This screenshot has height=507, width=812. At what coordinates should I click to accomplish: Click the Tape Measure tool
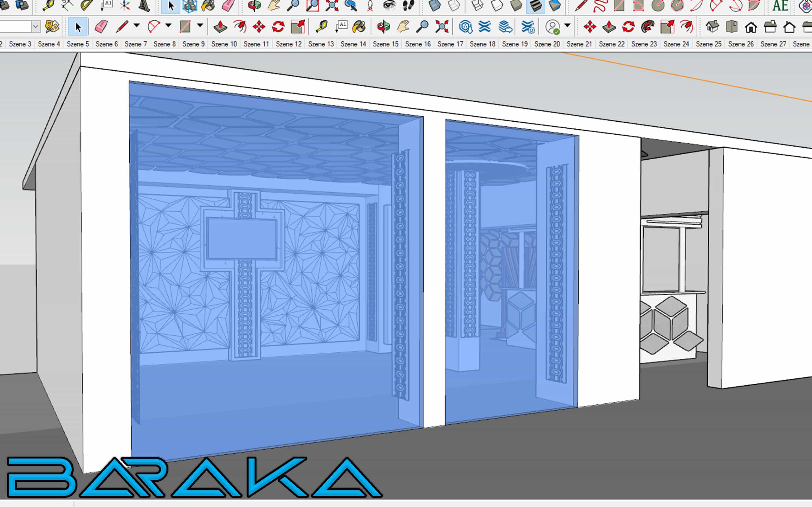[x=322, y=27]
